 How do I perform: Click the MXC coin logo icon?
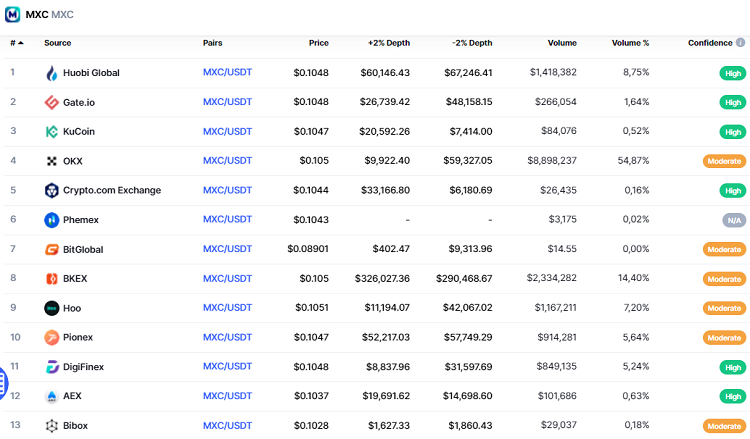pos(12,15)
